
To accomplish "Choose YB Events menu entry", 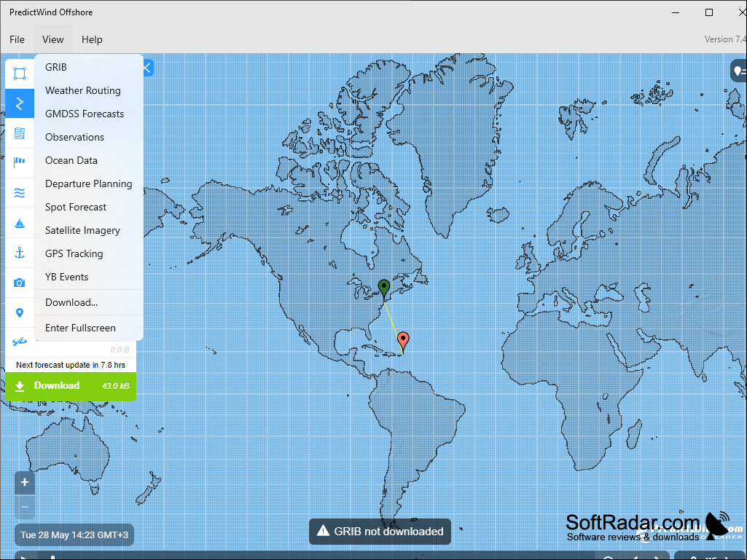I will coord(89,277).
